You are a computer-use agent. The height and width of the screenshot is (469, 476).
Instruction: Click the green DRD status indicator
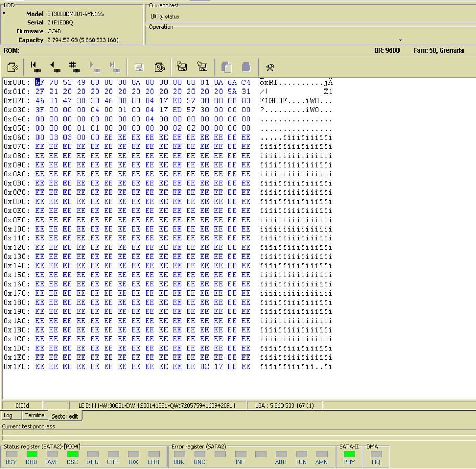click(32, 454)
